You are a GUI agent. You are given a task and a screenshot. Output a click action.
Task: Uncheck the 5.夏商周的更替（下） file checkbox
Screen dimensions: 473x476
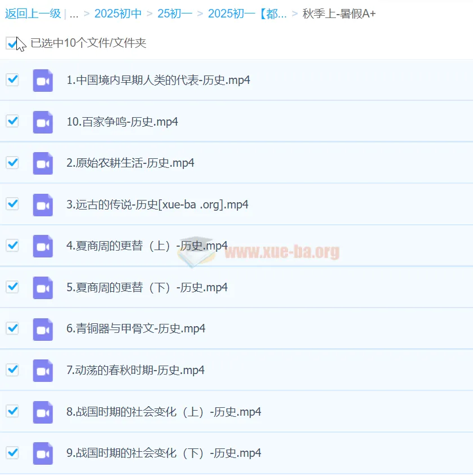point(12,287)
